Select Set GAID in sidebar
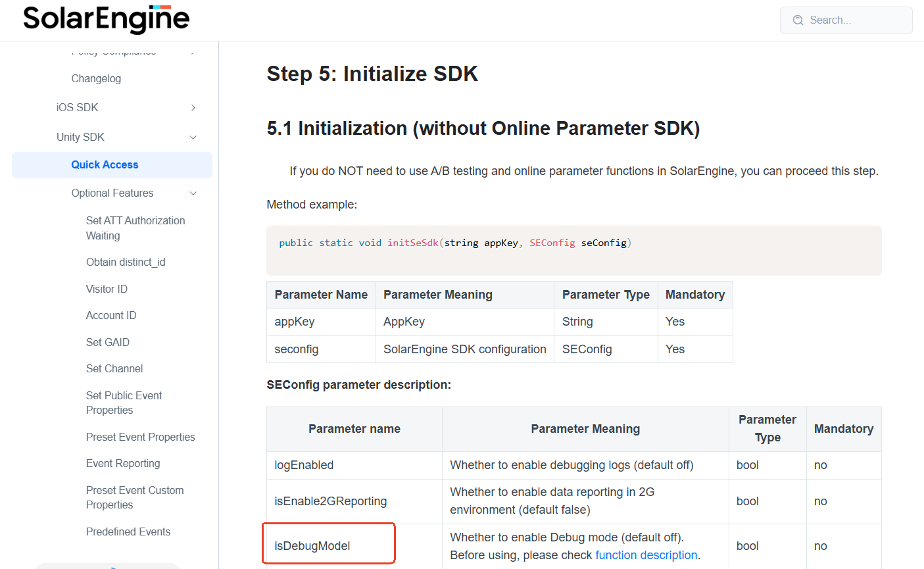Viewport: 924px width, 569px height. coord(108,343)
